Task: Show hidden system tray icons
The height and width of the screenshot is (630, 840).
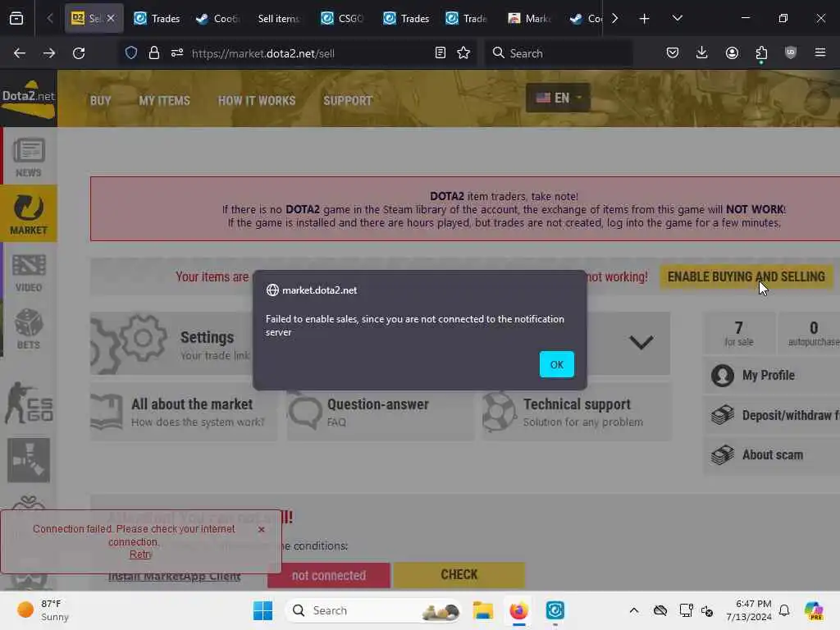Action: click(634, 610)
